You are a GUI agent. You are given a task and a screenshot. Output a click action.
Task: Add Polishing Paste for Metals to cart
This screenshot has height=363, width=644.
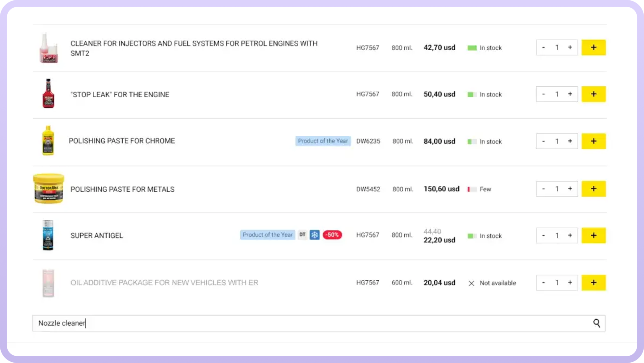click(593, 189)
